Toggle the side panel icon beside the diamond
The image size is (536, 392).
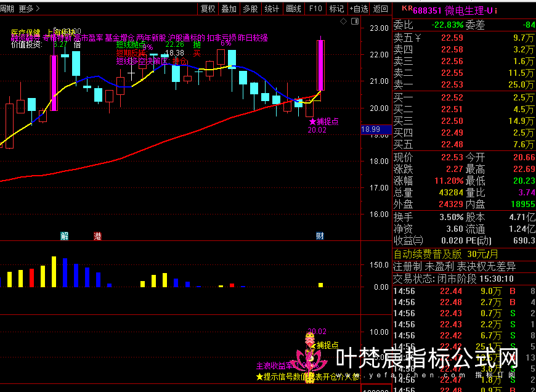coord(355,22)
